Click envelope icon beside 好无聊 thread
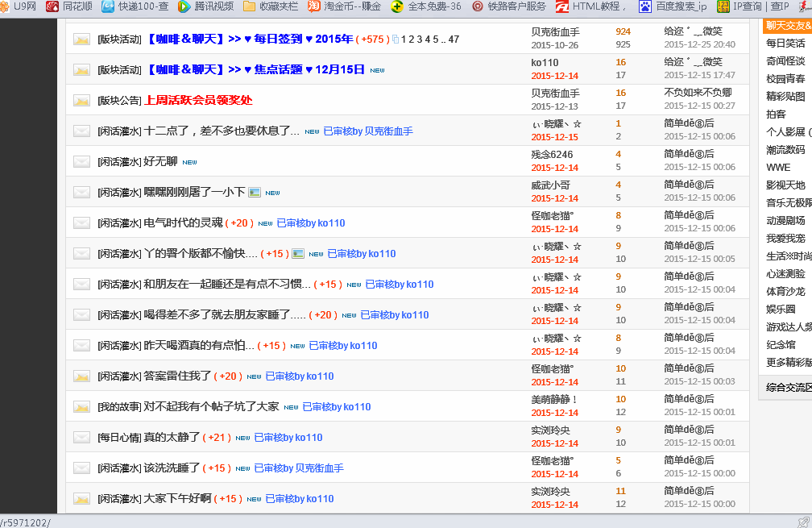Screen dimensions: 812x528 coord(81,162)
